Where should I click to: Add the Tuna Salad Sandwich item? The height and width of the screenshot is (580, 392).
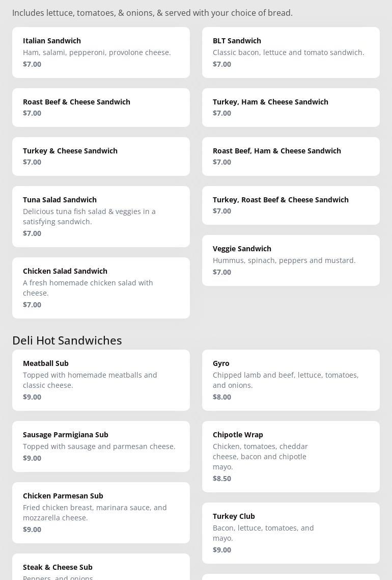tap(101, 217)
